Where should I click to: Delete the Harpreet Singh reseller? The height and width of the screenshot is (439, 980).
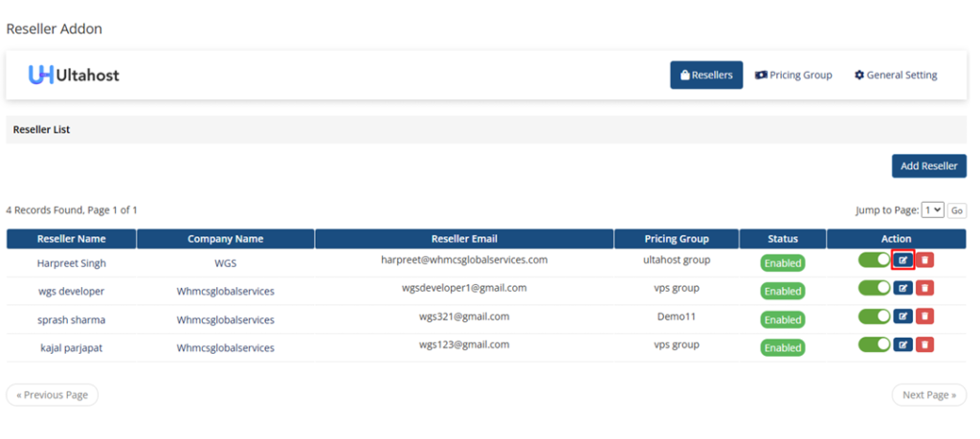coord(925,260)
